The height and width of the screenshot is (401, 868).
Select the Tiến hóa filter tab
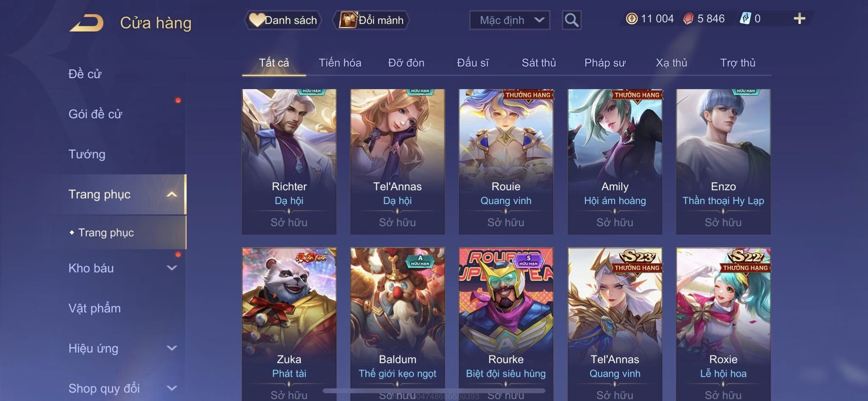(340, 63)
